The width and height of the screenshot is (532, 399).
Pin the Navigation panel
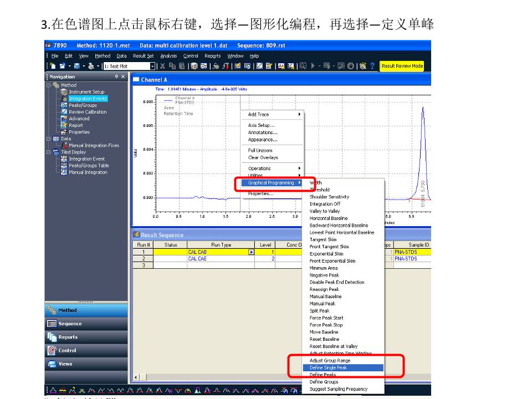(x=116, y=76)
